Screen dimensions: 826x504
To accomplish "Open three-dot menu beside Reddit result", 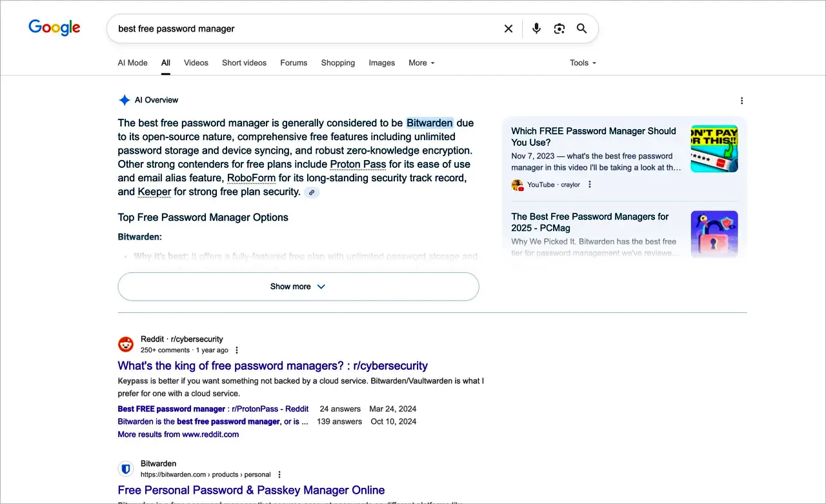I will coord(237,350).
